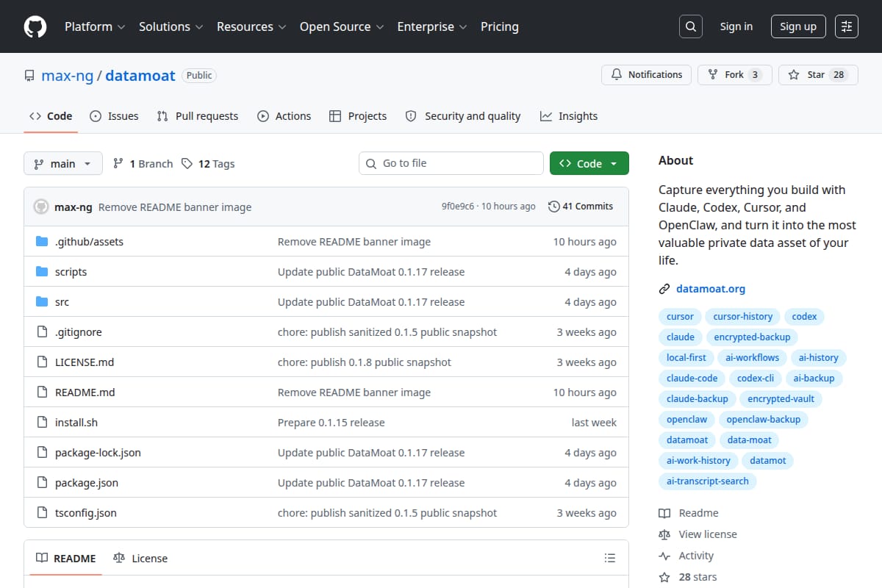Screen dimensions: 882x588
Task: Switch to Security and quality tab
Action: pyautogui.click(x=463, y=116)
